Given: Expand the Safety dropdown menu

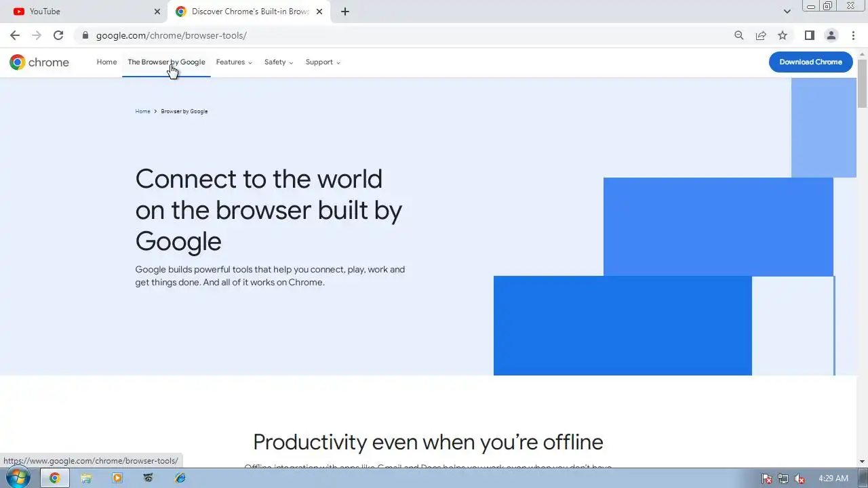Looking at the screenshot, I should click(279, 62).
